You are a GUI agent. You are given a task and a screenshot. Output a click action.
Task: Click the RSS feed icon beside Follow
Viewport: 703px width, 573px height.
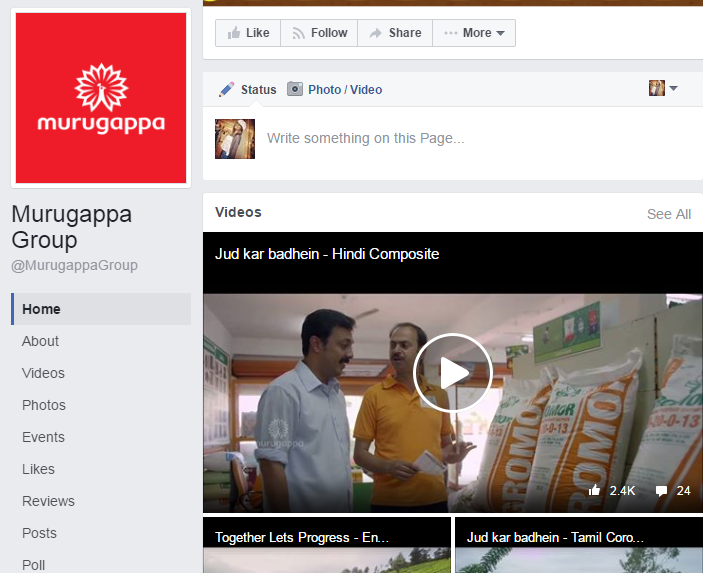(x=299, y=33)
